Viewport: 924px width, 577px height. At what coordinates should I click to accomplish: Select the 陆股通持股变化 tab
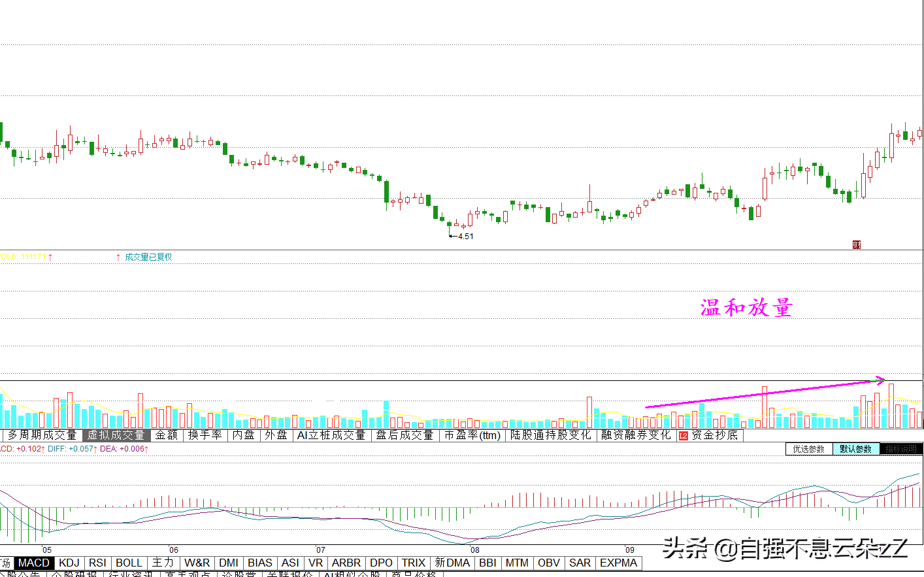coord(550,435)
